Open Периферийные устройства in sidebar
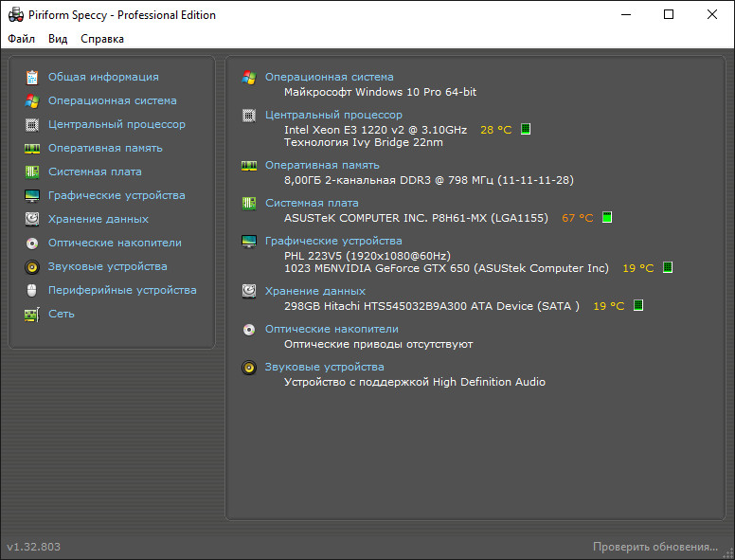The height and width of the screenshot is (560, 735). tap(122, 290)
